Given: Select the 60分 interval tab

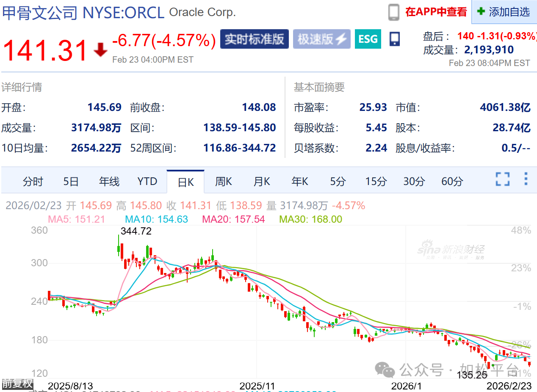Looking at the screenshot, I should 452,182.
